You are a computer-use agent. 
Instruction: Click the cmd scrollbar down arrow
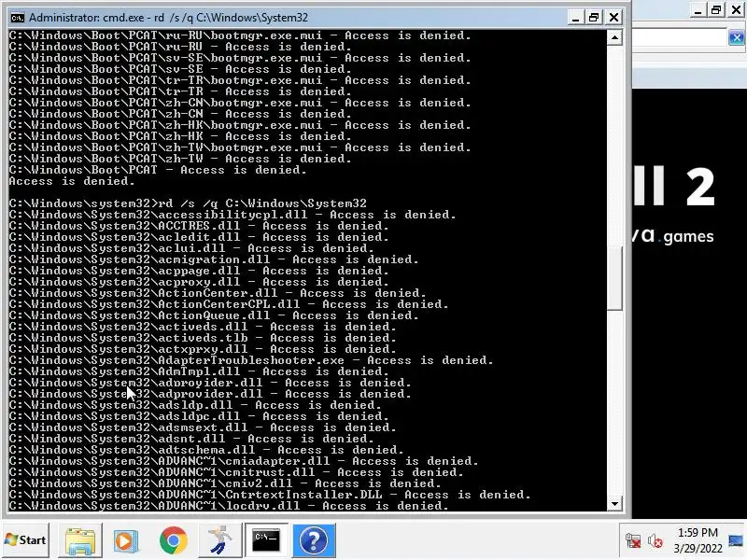pos(614,503)
